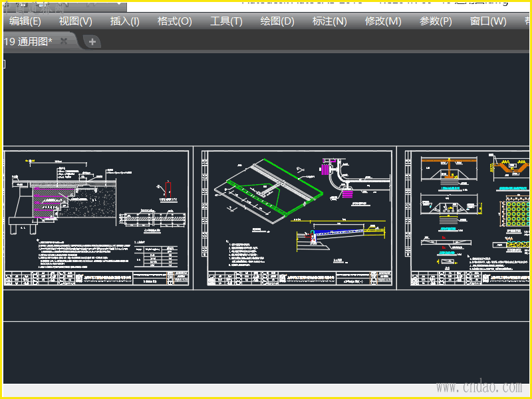
Task: Open the 工具(T) menu
Action: coord(226,21)
